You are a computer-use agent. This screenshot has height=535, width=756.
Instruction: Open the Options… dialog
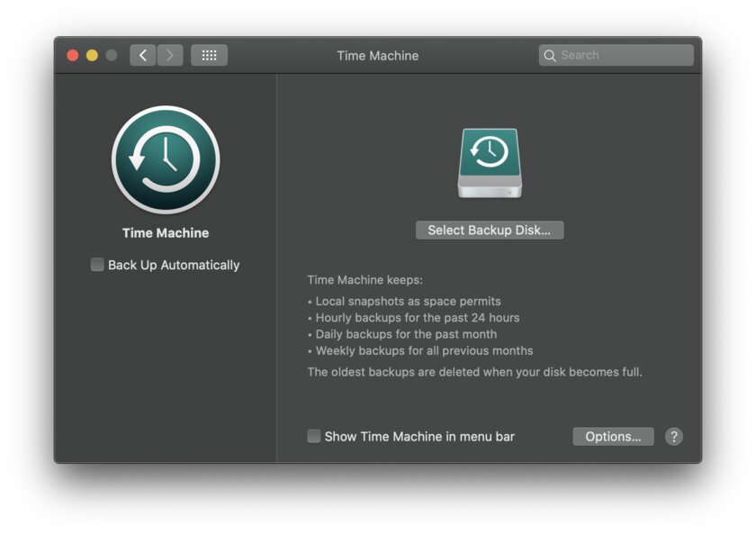[x=613, y=436]
